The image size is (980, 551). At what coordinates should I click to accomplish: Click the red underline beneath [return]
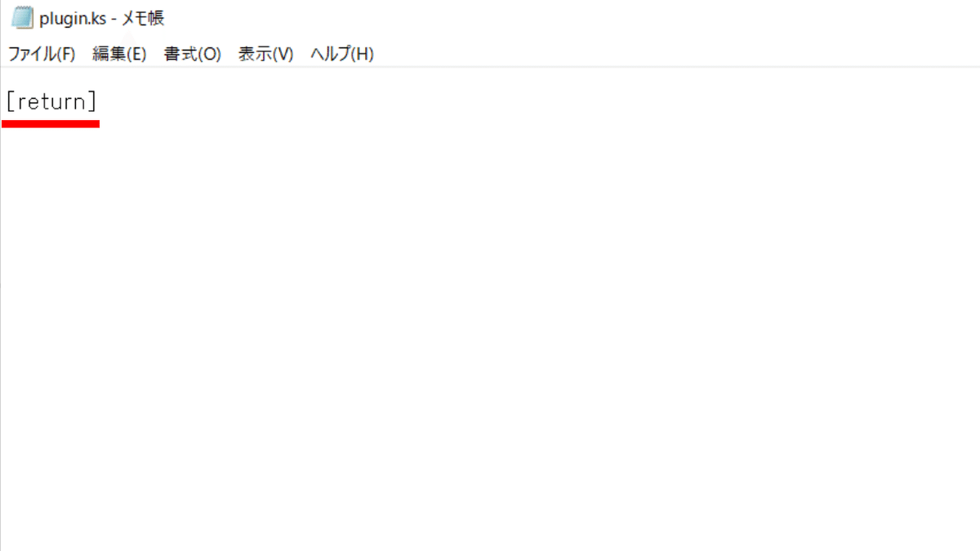[51, 124]
